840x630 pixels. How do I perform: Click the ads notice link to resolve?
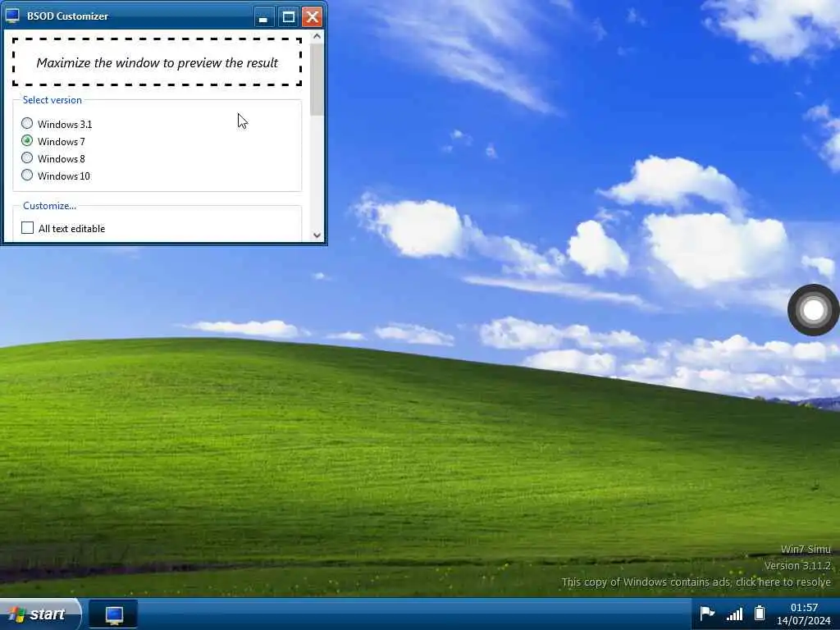696,582
